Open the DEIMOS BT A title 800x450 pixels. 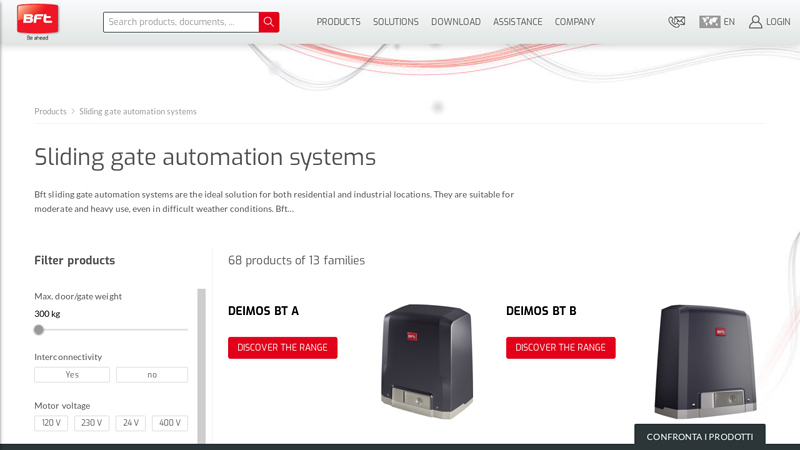pyautogui.click(x=263, y=311)
